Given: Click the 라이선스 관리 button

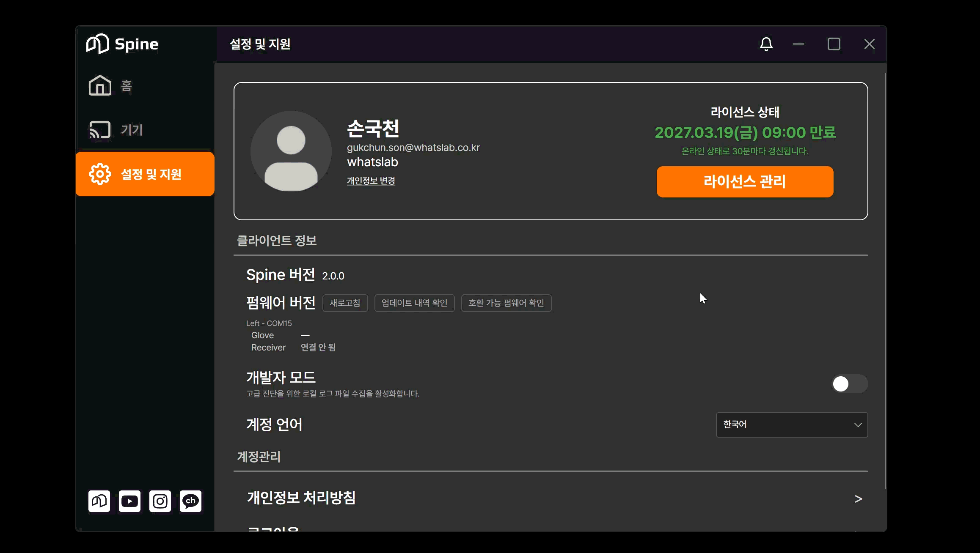Looking at the screenshot, I should 745,181.
